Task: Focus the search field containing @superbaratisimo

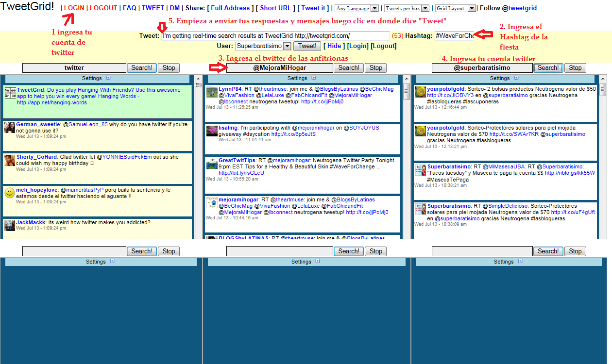Action: [482, 68]
